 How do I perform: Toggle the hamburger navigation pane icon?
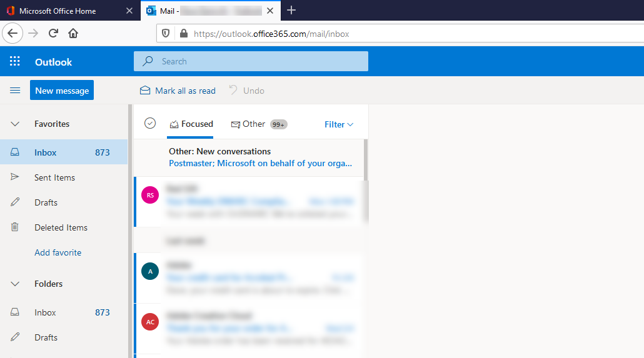15,91
